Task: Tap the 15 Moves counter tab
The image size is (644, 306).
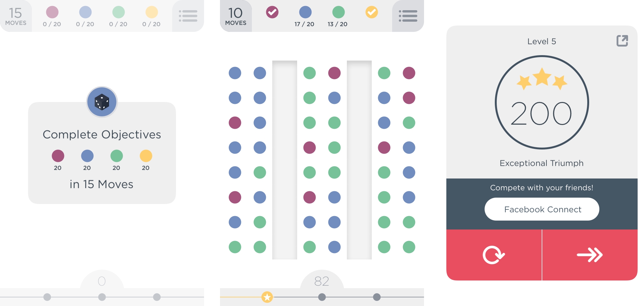Action: click(16, 16)
